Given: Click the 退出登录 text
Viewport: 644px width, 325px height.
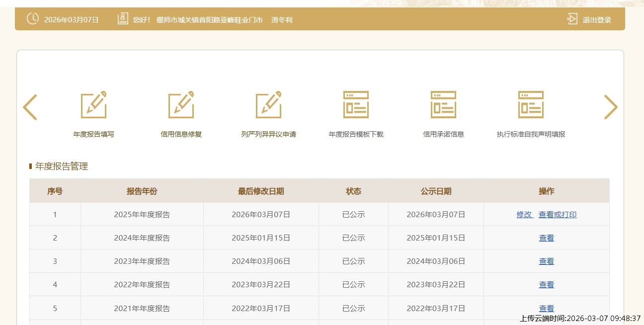Looking at the screenshot, I should (x=597, y=20).
